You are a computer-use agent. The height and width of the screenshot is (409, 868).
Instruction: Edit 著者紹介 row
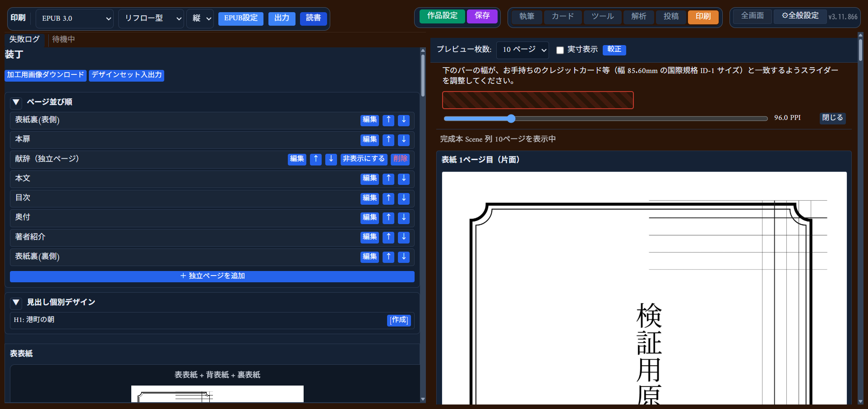pos(370,237)
